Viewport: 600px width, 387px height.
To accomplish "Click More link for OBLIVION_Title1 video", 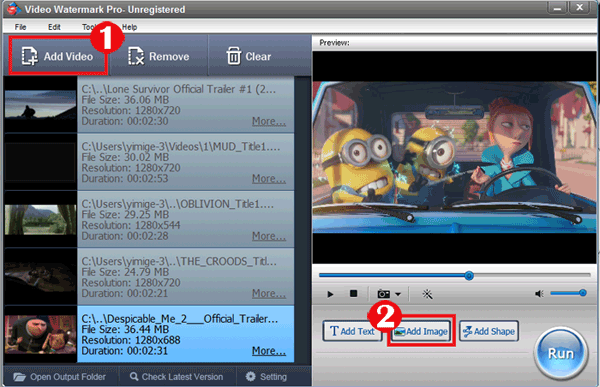I will pos(269,236).
